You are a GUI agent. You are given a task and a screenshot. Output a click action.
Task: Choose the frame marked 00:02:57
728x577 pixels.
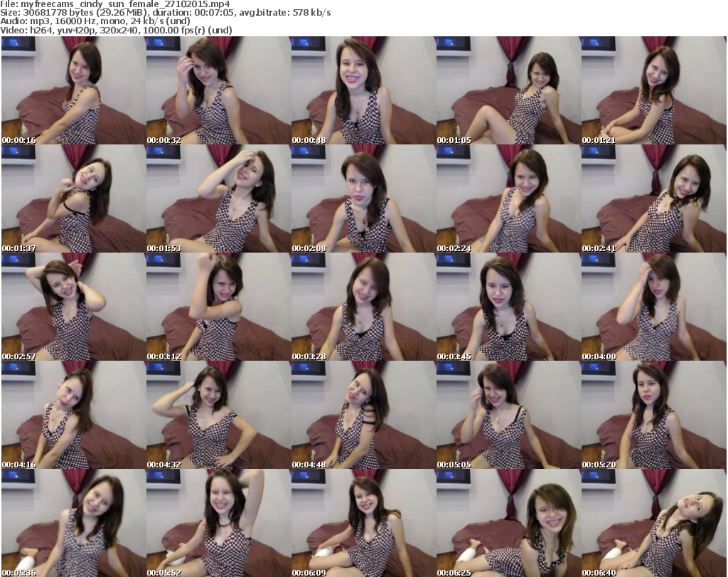(74, 307)
